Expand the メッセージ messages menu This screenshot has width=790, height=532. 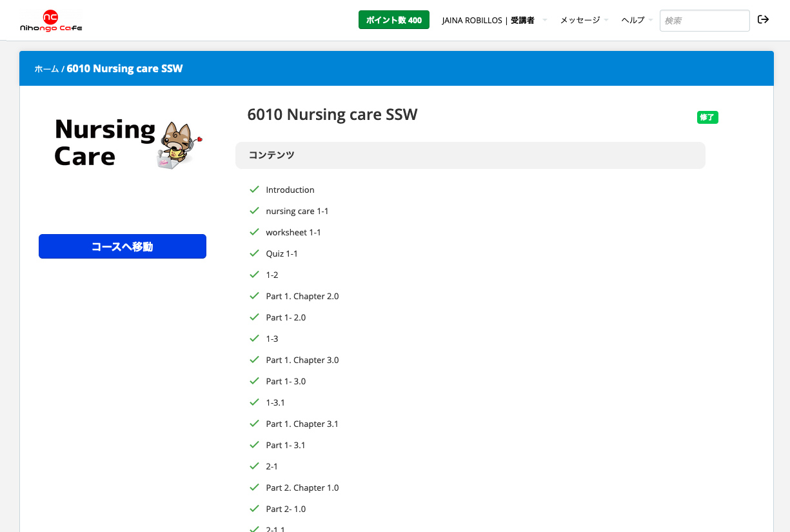[583, 20]
